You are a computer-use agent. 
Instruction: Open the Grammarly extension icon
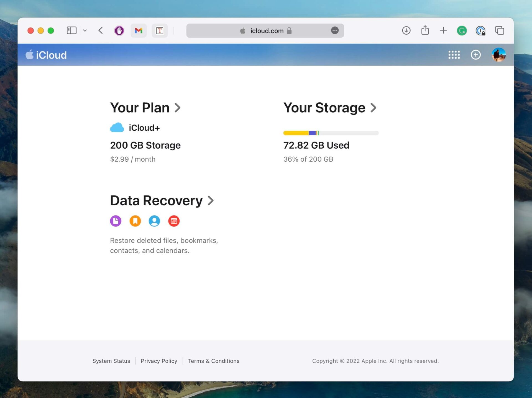[x=462, y=30]
